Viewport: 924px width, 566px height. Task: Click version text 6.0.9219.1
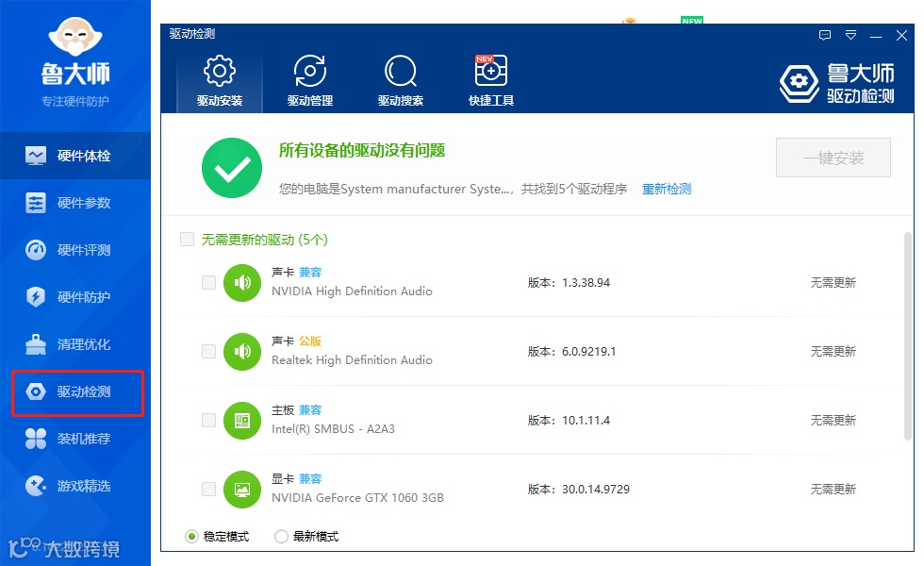pyautogui.click(x=588, y=351)
